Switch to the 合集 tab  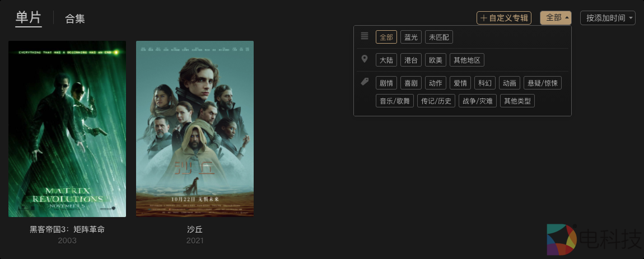(x=74, y=18)
